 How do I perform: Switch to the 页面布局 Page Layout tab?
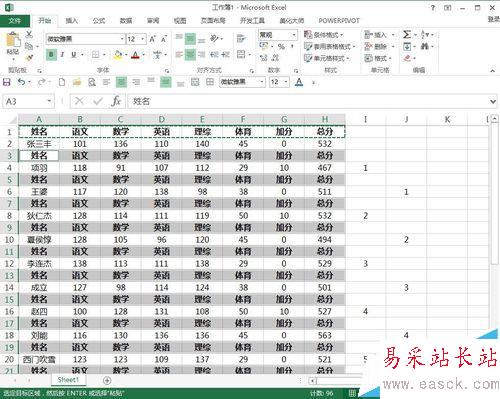(213, 21)
